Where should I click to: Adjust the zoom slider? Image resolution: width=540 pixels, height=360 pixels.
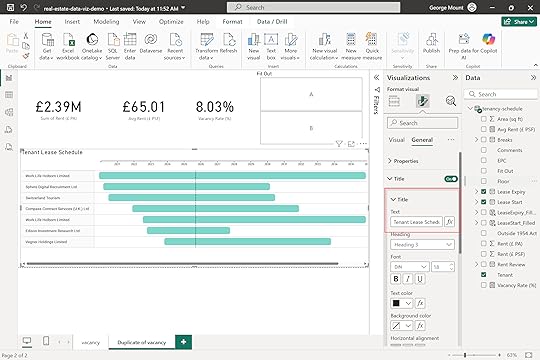tap(465, 355)
